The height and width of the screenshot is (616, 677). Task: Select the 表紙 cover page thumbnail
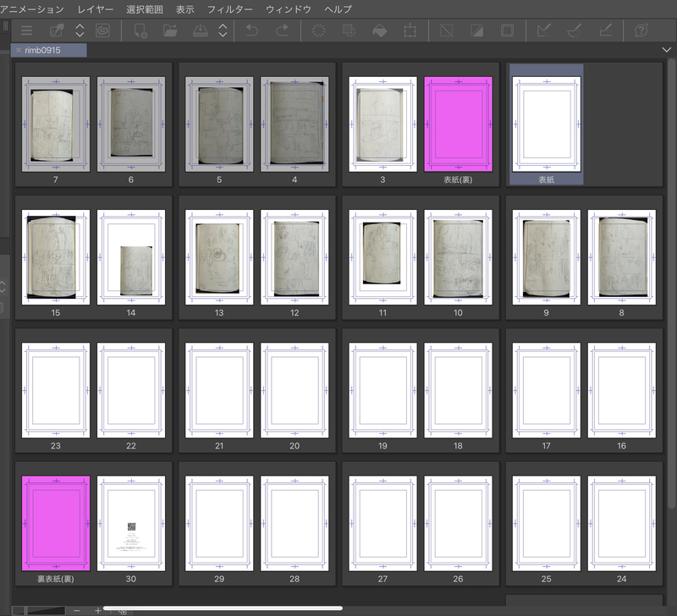(x=546, y=124)
